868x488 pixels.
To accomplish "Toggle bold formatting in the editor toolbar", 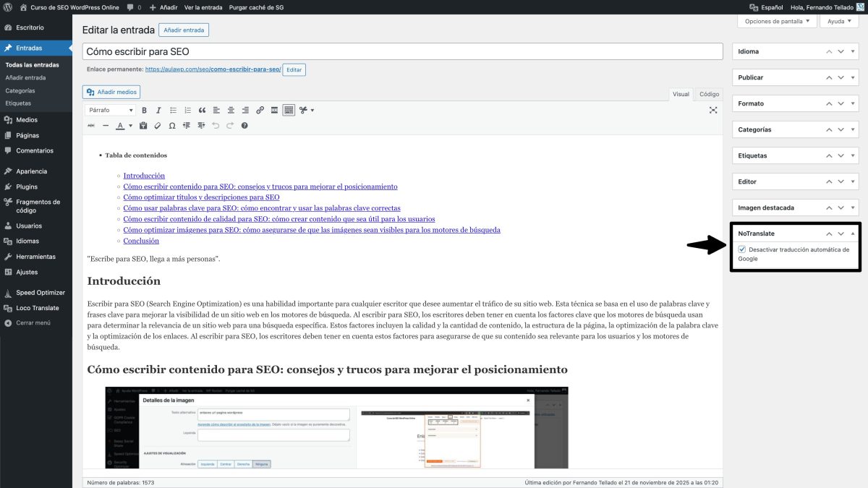I will (x=145, y=110).
